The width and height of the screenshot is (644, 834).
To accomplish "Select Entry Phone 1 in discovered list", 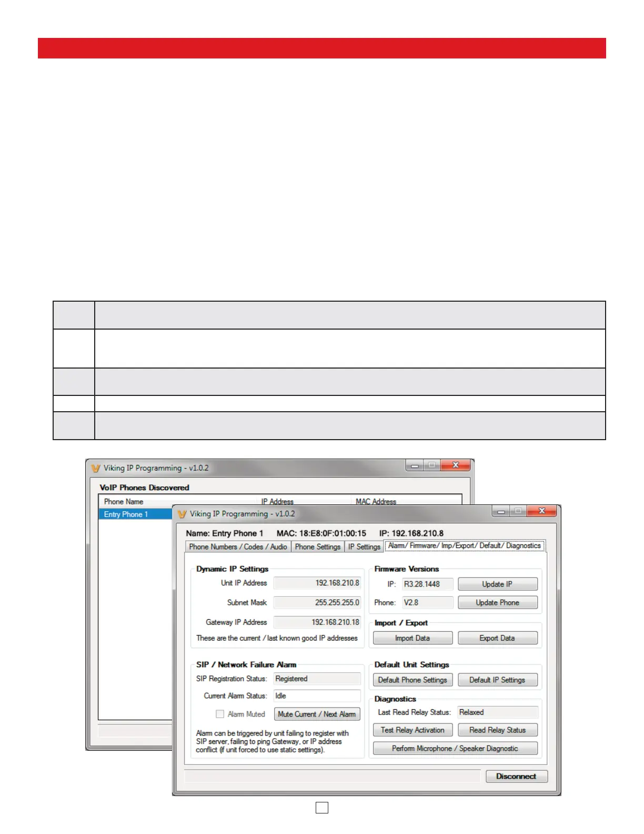I will [136, 514].
